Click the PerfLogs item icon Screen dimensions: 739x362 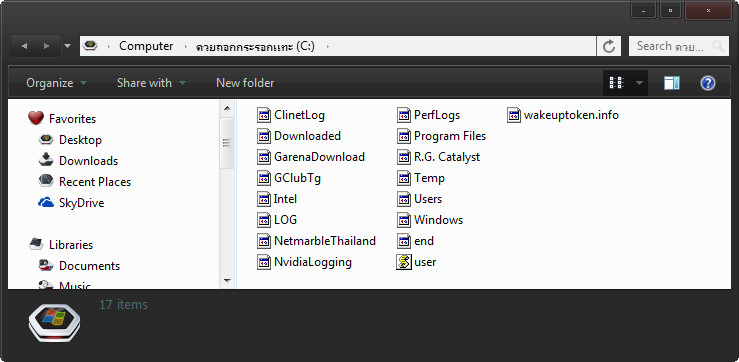coord(404,115)
